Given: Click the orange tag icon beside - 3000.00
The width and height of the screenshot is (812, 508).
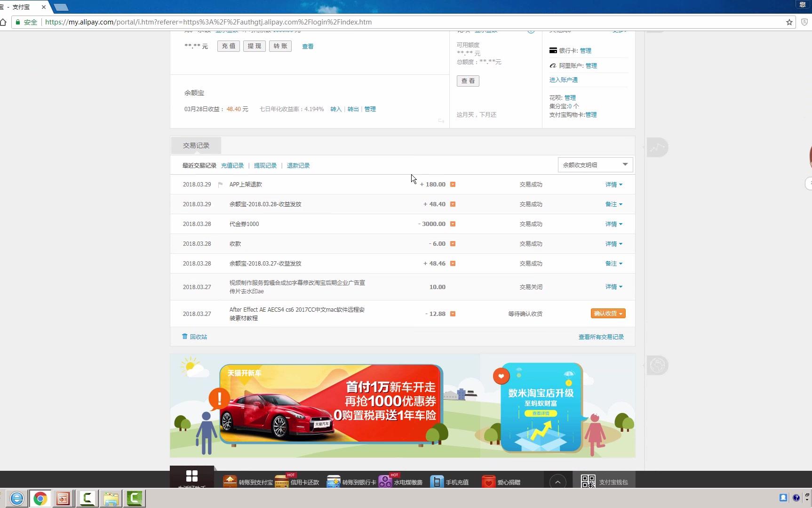Looking at the screenshot, I should click(x=453, y=224).
